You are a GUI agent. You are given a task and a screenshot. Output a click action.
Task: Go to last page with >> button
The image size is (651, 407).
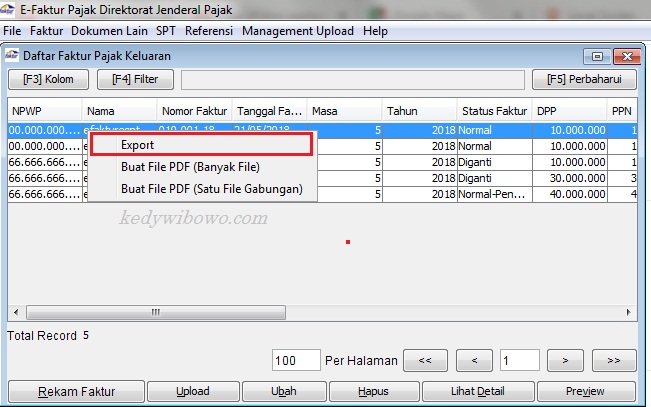point(614,360)
